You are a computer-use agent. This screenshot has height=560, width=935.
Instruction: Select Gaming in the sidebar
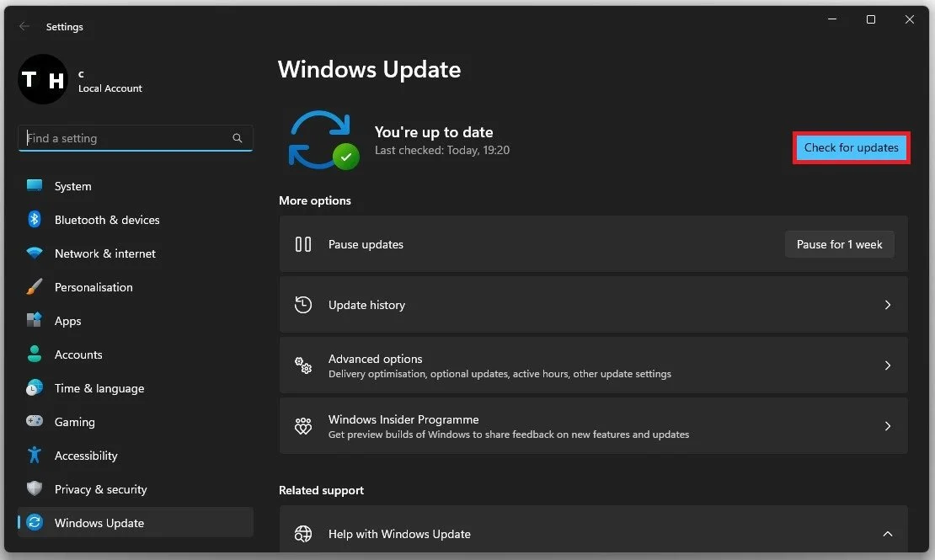pyautogui.click(x=136, y=422)
